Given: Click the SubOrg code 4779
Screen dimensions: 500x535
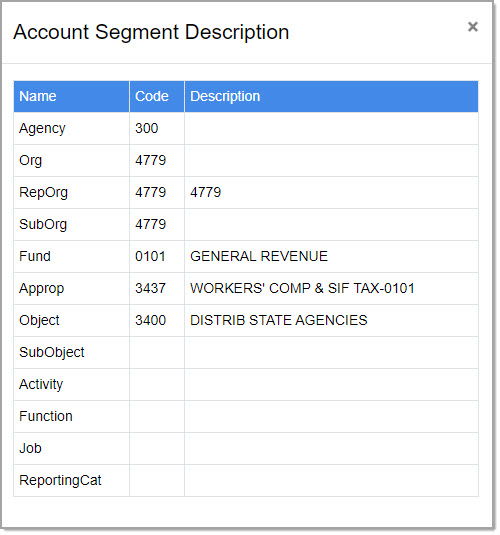Looking at the screenshot, I should tap(151, 225).
